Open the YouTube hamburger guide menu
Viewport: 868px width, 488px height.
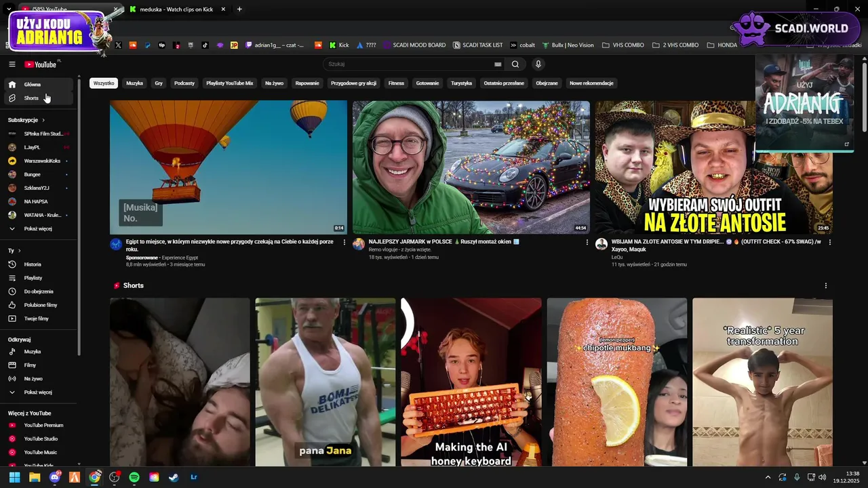coord(12,64)
